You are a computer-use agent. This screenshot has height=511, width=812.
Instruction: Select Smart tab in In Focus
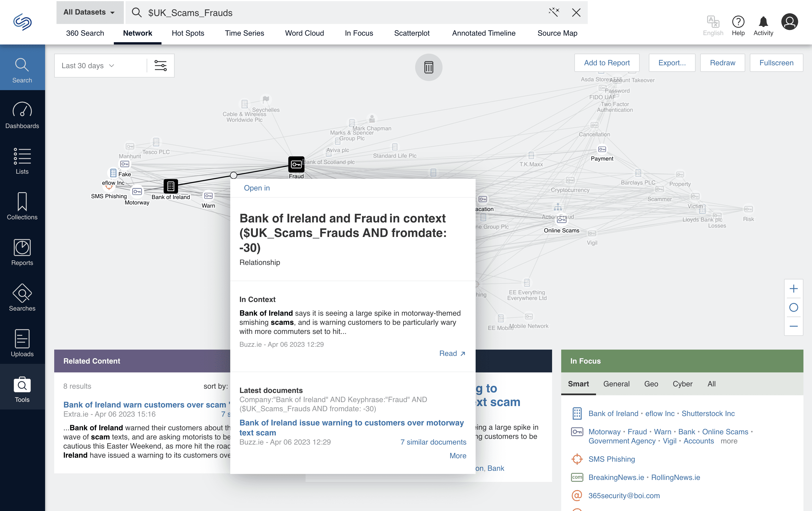point(578,384)
